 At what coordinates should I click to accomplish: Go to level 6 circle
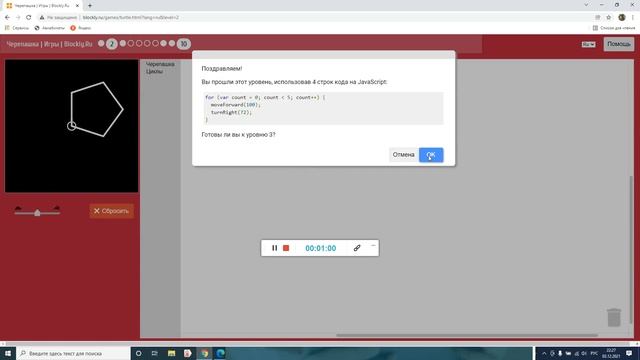click(147, 43)
